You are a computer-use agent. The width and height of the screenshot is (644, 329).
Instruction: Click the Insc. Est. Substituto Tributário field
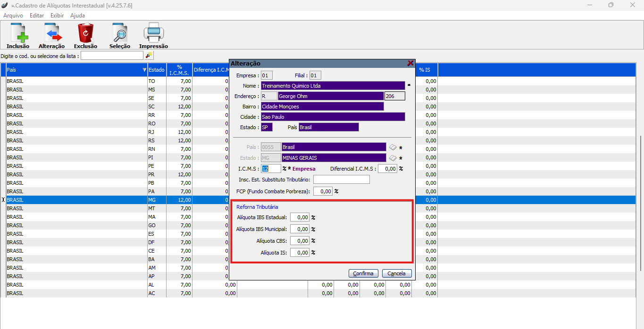[341, 180]
